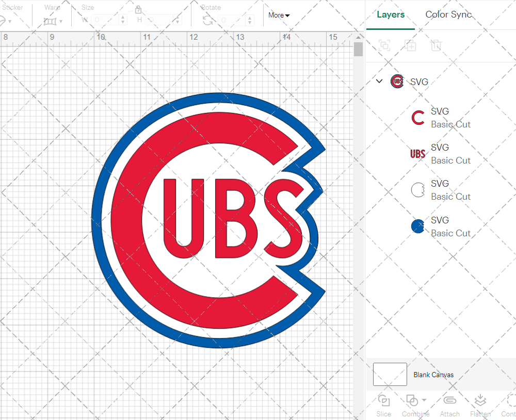Click the Cubs logo on canvas
The height and width of the screenshot is (420, 516).
coord(208,220)
